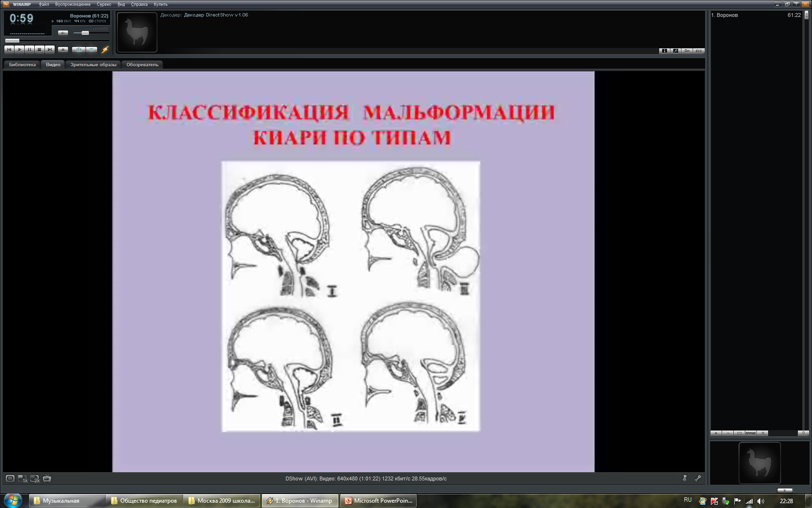Click the file info 'i' button

[665, 51]
